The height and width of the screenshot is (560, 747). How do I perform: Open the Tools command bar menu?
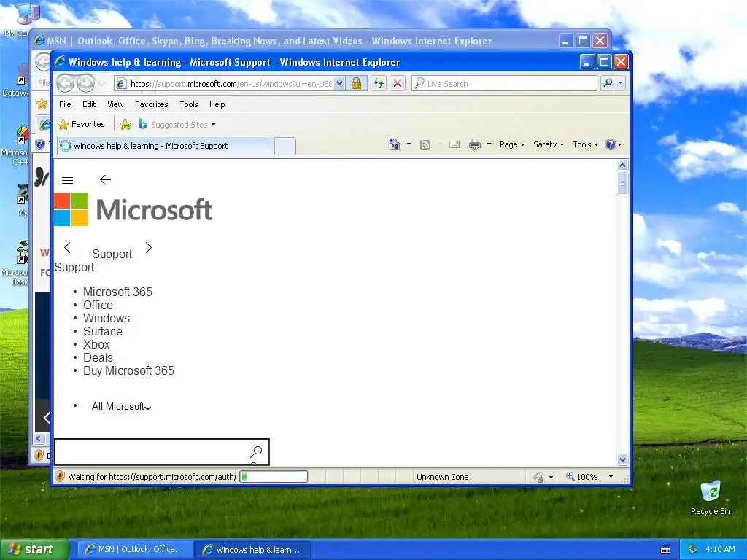[x=585, y=144]
